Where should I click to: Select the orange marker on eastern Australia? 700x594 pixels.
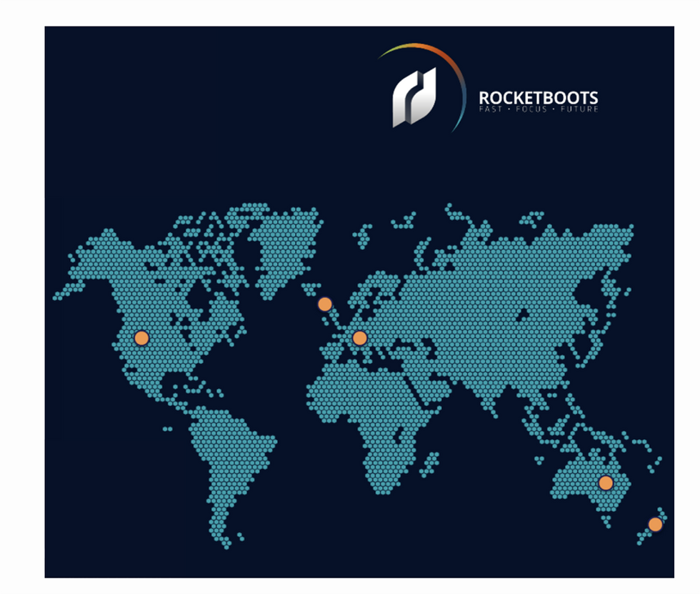606,482
